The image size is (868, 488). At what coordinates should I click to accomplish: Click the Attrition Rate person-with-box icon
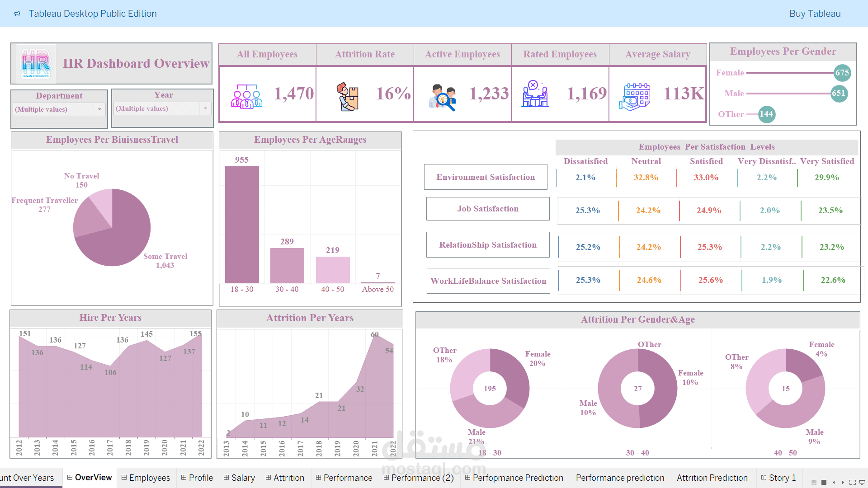(348, 96)
